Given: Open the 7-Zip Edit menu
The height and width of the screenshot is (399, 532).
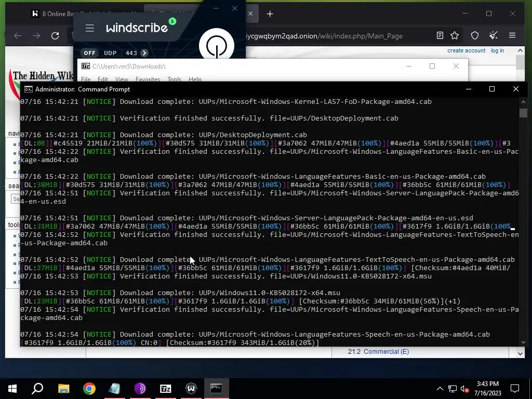Looking at the screenshot, I should (102, 79).
